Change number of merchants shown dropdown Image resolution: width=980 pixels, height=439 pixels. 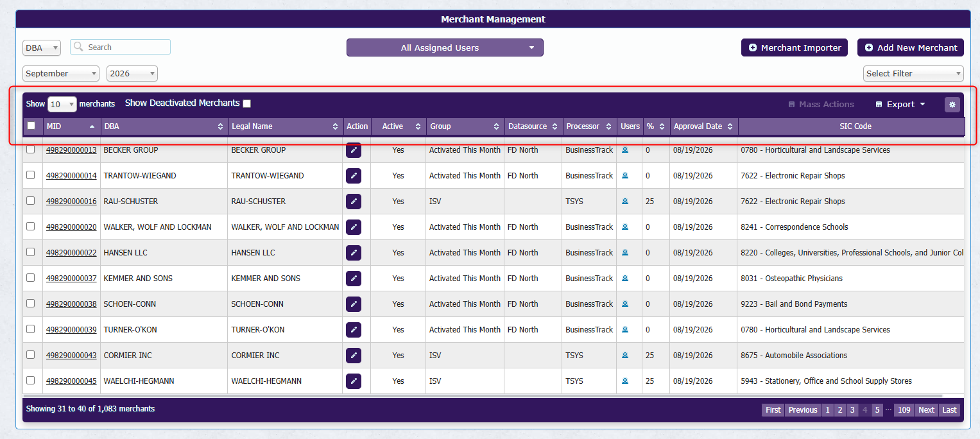point(62,104)
